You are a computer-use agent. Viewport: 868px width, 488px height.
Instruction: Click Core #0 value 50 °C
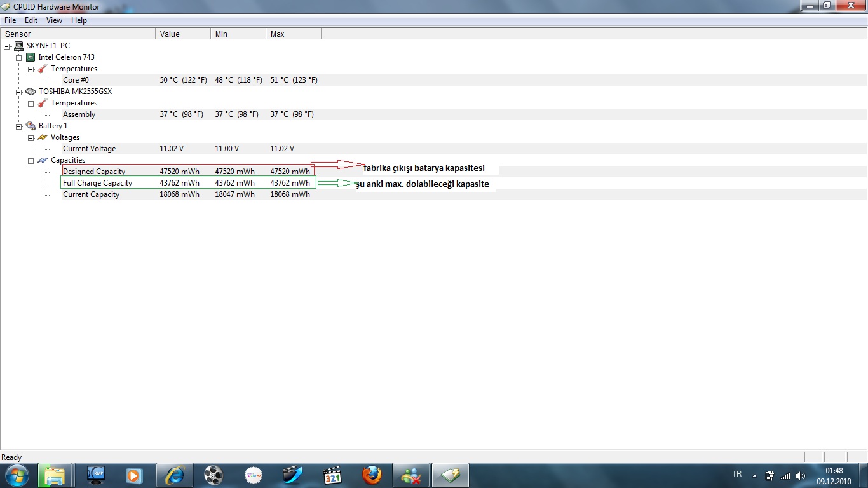(183, 80)
